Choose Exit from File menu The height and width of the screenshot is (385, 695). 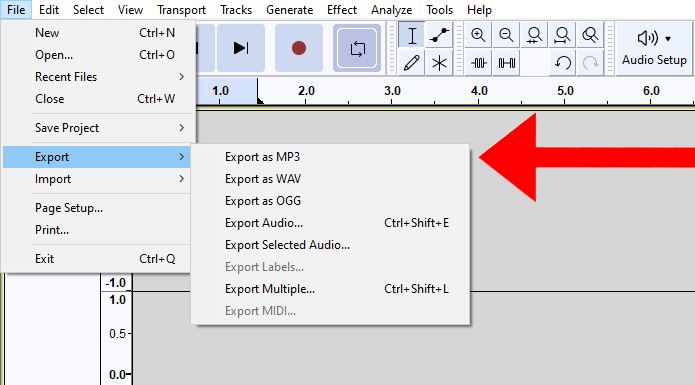(97, 259)
